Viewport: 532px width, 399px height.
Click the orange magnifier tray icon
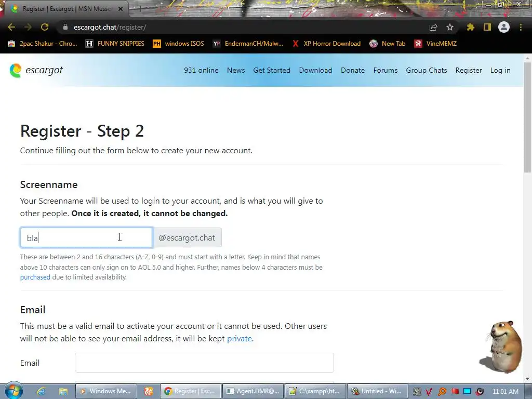pyautogui.click(x=442, y=392)
